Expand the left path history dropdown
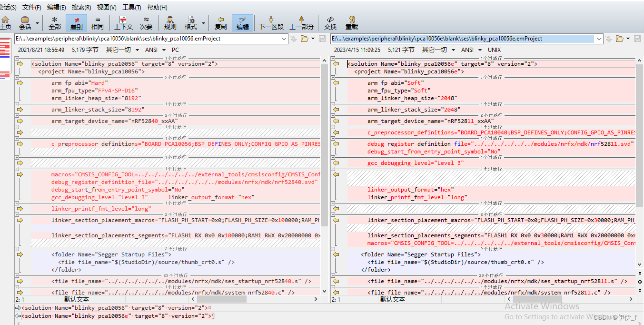 pos(284,39)
